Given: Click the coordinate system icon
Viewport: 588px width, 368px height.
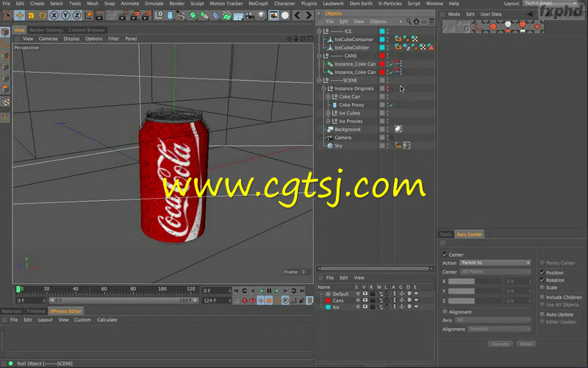Looking at the screenshot, I should tap(88, 15).
